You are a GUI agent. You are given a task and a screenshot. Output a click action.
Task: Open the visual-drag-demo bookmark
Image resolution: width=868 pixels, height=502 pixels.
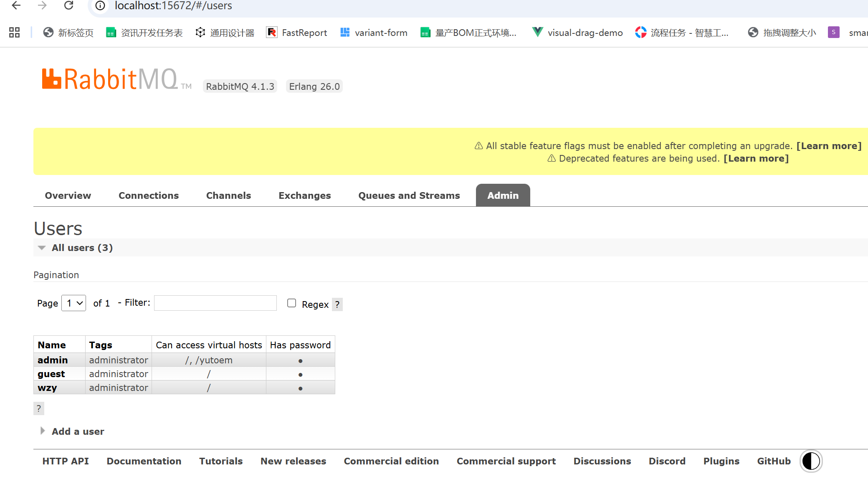pyautogui.click(x=577, y=33)
